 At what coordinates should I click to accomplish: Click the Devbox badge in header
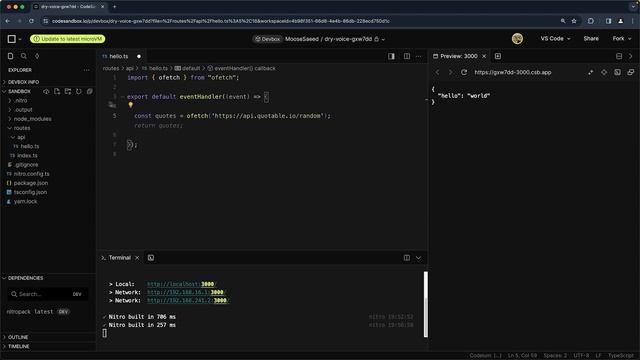point(267,39)
